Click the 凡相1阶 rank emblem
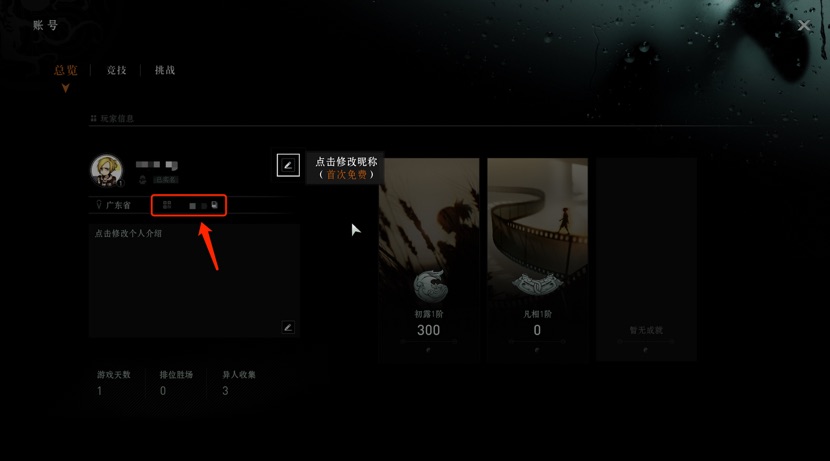The width and height of the screenshot is (830, 461). [x=537, y=284]
